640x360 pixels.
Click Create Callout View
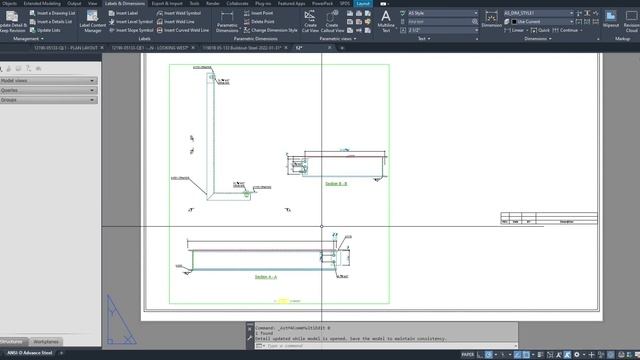tap(332, 21)
